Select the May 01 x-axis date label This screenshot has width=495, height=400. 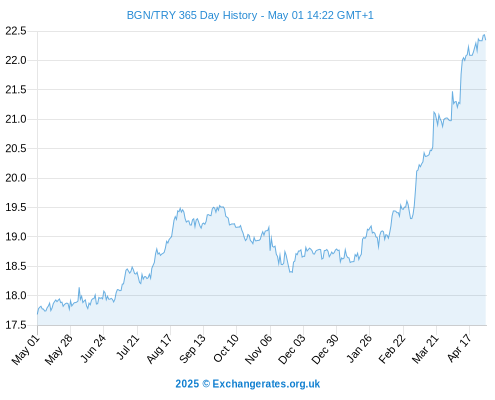26,350
